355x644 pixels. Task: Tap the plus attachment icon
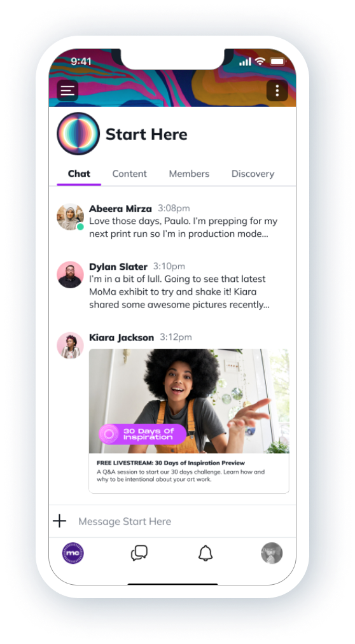coord(60,521)
